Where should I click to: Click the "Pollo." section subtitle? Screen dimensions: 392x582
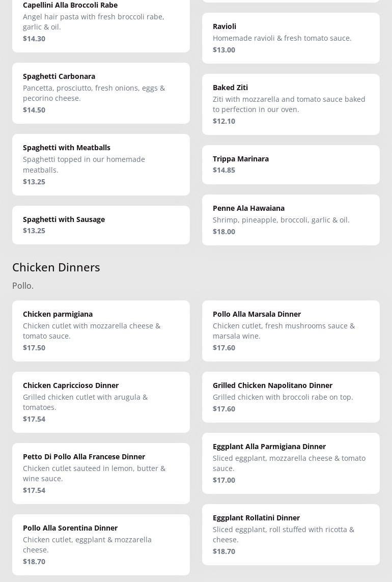coord(23,286)
